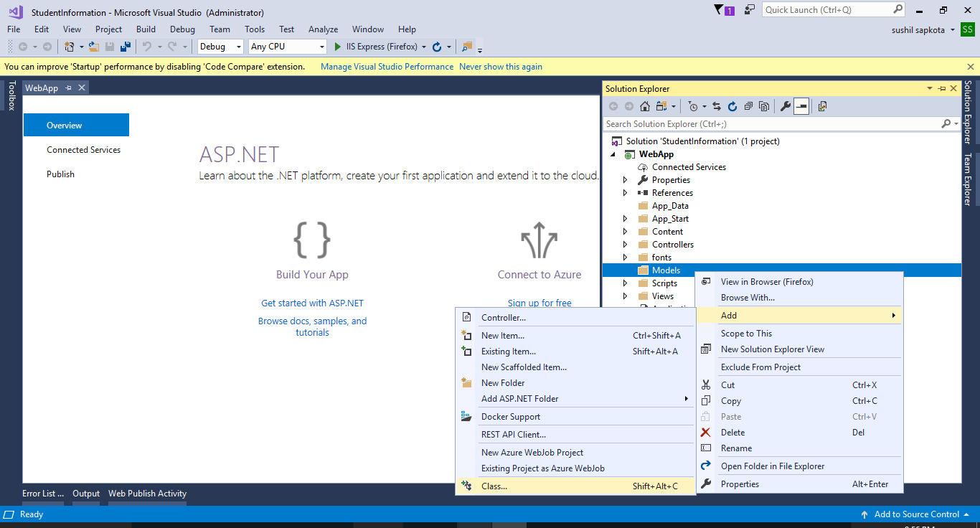This screenshot has height=528, width=980.
Task: Expand the References node
Action: [x=625, y=193]
